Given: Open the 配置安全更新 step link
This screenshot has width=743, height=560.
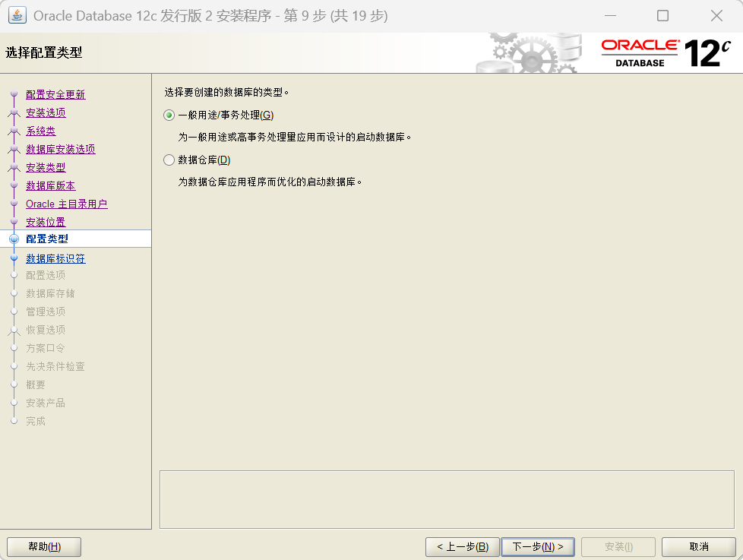Looking at the screenshot, I should point(55,94).
